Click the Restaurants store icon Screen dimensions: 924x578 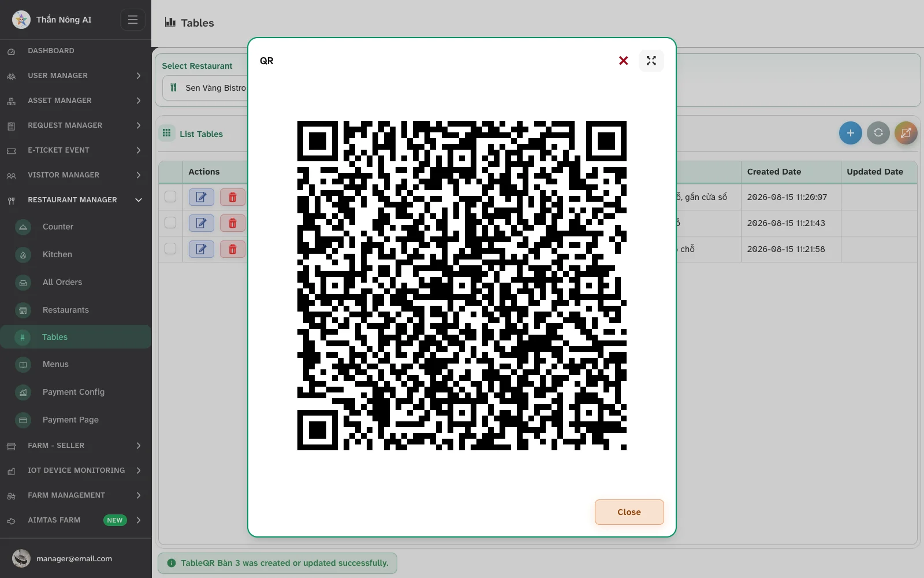[23, 310]
